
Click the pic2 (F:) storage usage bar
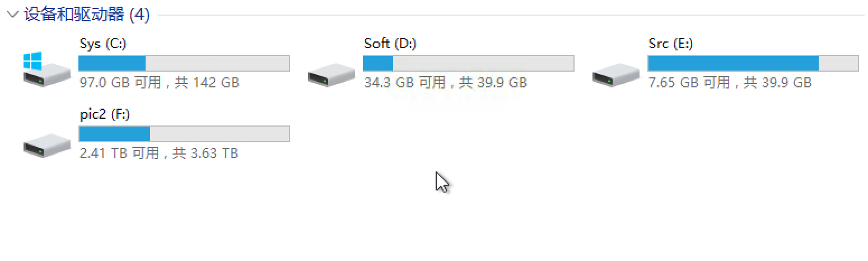(x=184, y=134)
